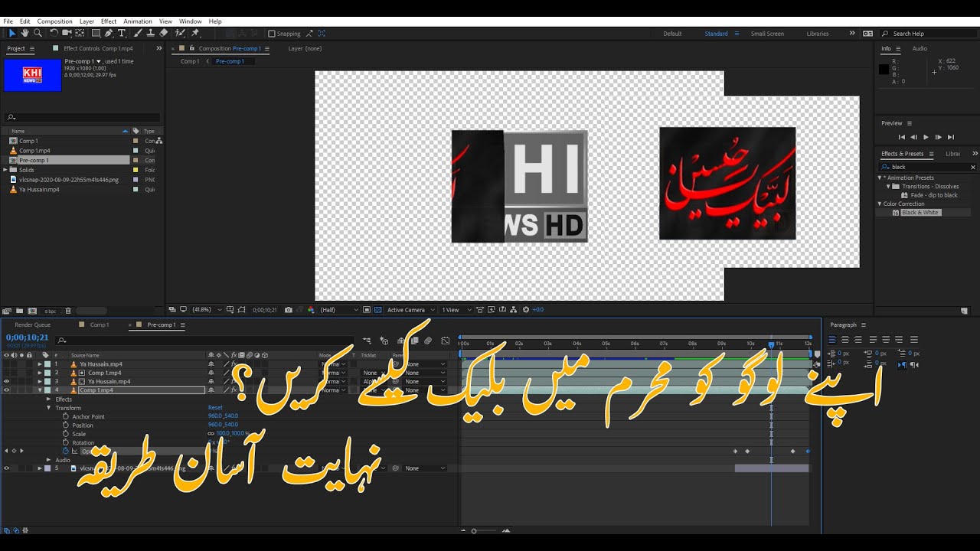Screen dimensions: 980x551
Task: Select the Rectangle shape tool
Action: [96, 33]
